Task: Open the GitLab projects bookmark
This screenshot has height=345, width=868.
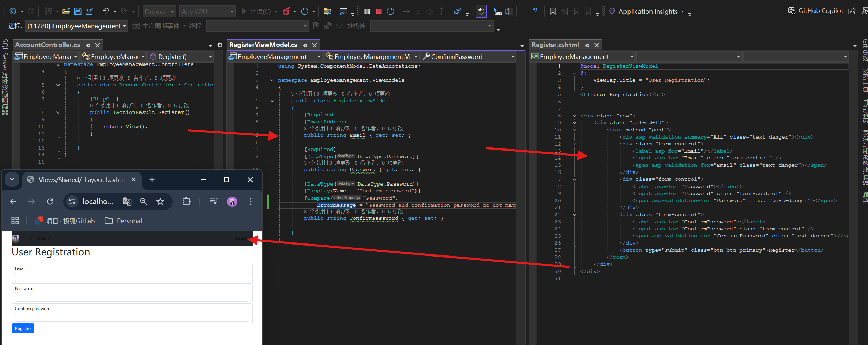Action: (x=65, y=221)
